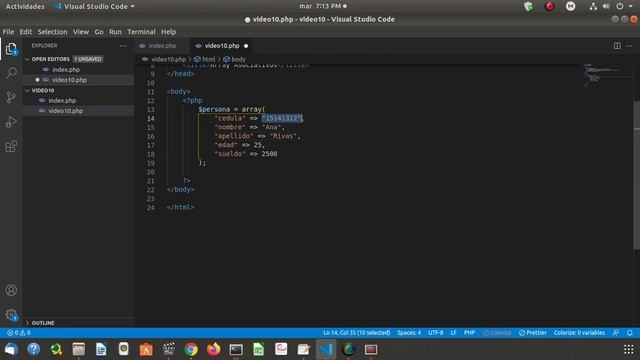This screenshot has height=360, width=640.
Task: Open the Help menu
Action: (168, 32)
